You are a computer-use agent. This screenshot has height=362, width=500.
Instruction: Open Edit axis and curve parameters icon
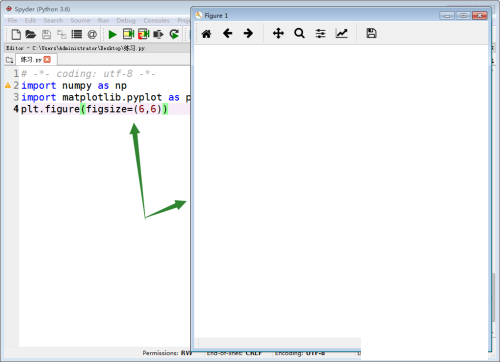[x=342, y=33]
